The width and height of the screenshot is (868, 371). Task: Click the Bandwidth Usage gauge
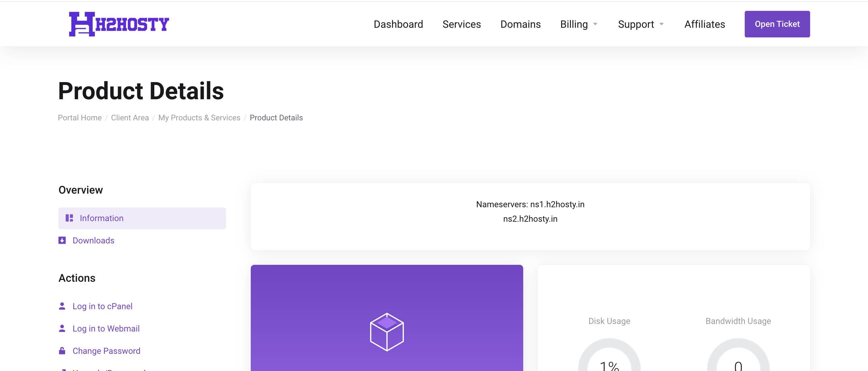coord(738,355)
